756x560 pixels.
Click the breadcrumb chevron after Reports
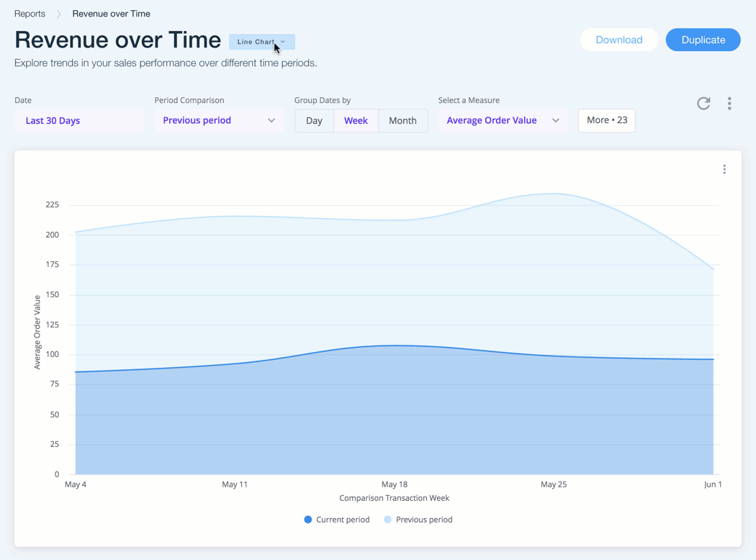[59, 14]
